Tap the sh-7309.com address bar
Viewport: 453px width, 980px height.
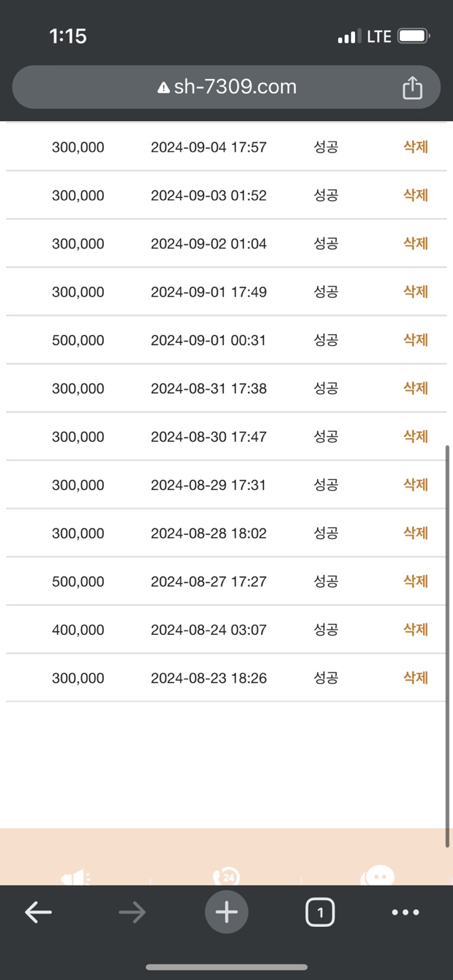[227, 87]
